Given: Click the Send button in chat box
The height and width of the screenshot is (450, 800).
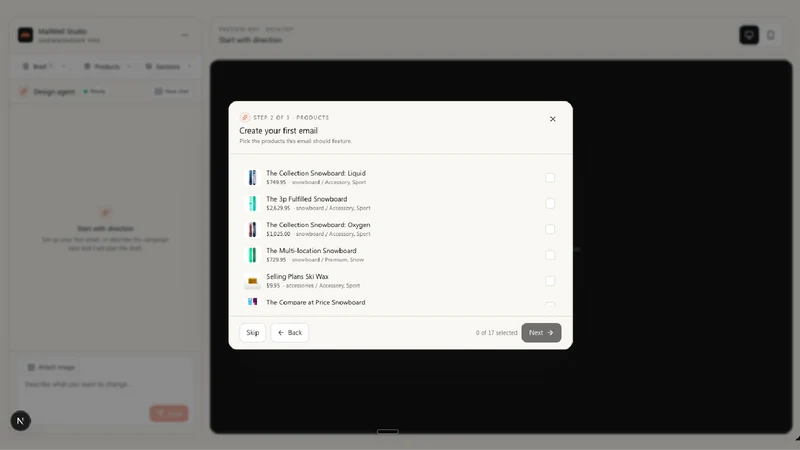Looking at the screenshot, I should pos(169,413).
